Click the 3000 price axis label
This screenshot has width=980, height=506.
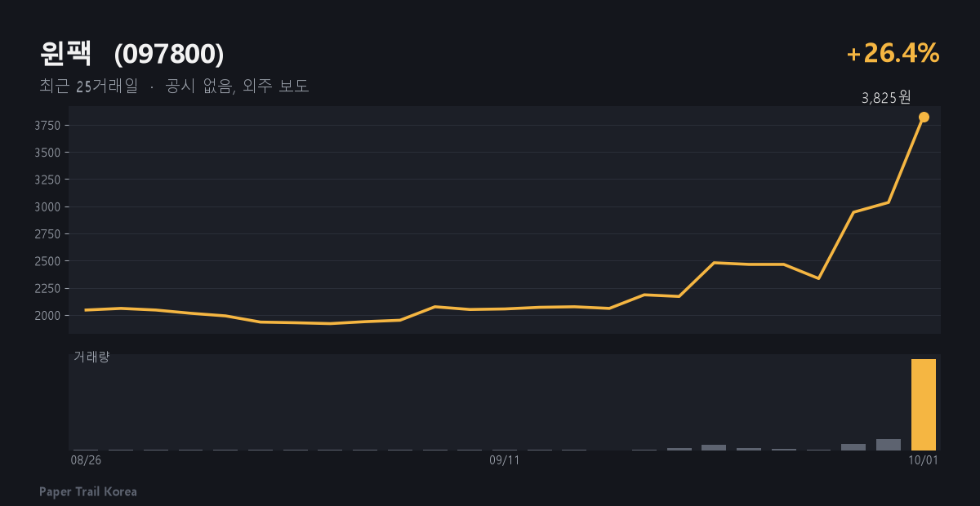(47, 206)
